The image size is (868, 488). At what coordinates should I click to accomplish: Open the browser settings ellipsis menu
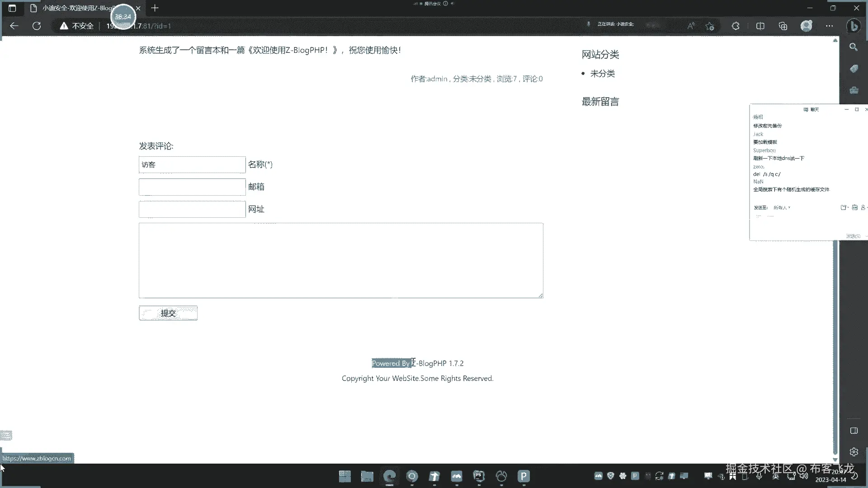tap(829, 26)
